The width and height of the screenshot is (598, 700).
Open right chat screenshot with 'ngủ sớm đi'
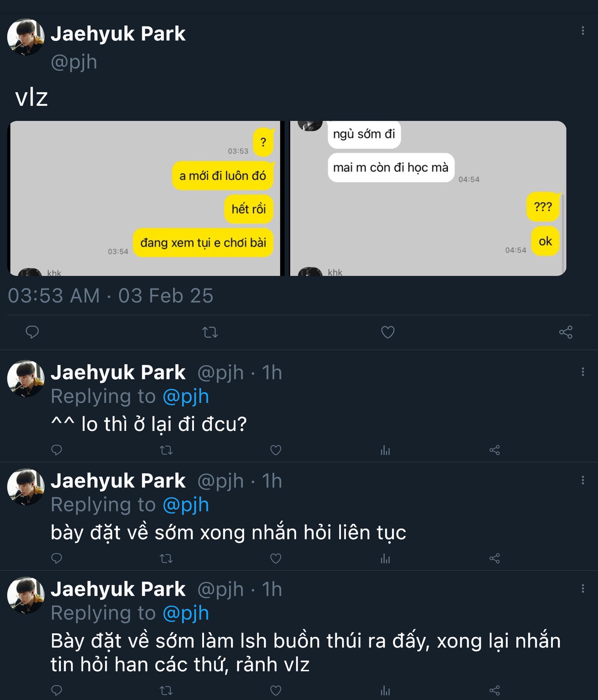coord(428,198)
